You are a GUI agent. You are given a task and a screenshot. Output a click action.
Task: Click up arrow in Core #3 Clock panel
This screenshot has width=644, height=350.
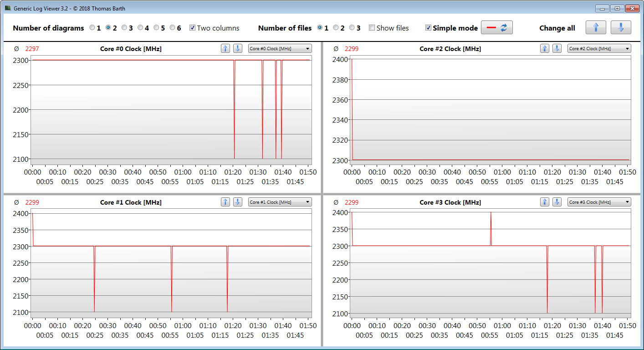click(x=545, y=202)
